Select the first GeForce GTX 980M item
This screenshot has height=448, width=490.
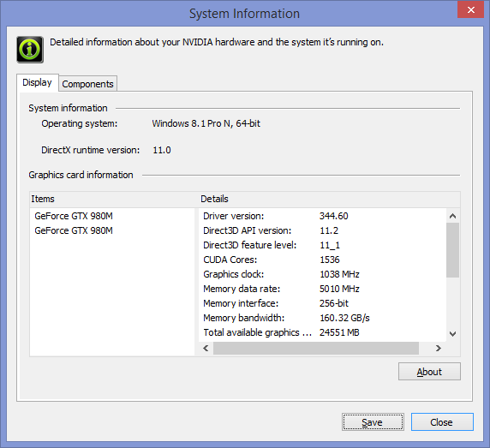pos(74,216)
